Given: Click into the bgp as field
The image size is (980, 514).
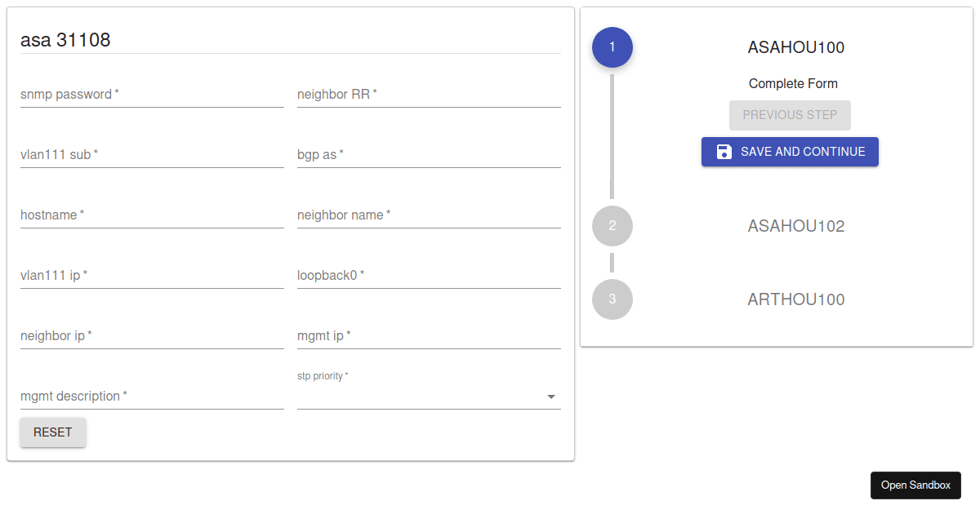Looking at the screenshot, I should click(x=429, y=155).
